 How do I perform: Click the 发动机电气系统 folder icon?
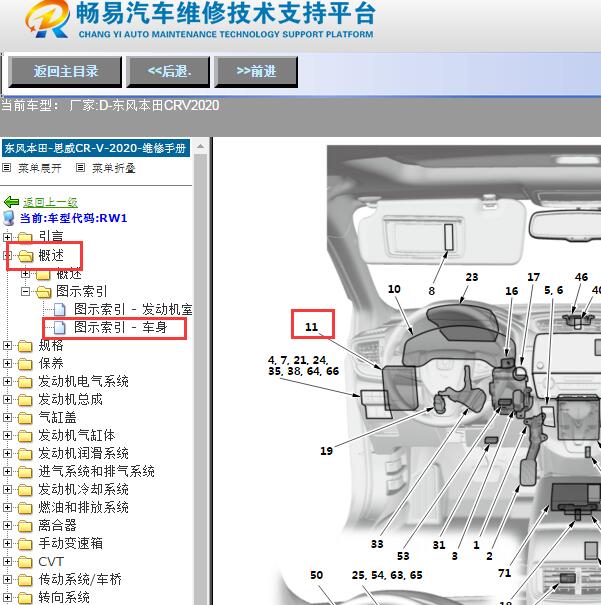(25, 382)
